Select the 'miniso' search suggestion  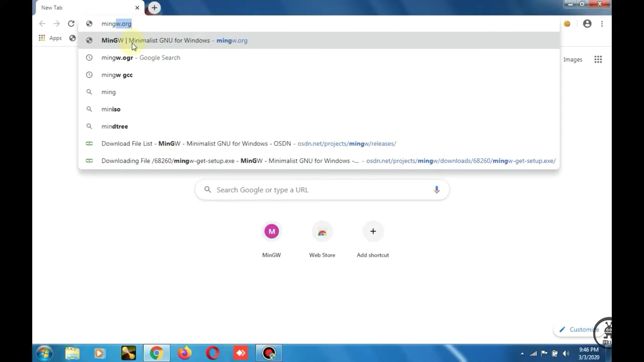(319, 109)
